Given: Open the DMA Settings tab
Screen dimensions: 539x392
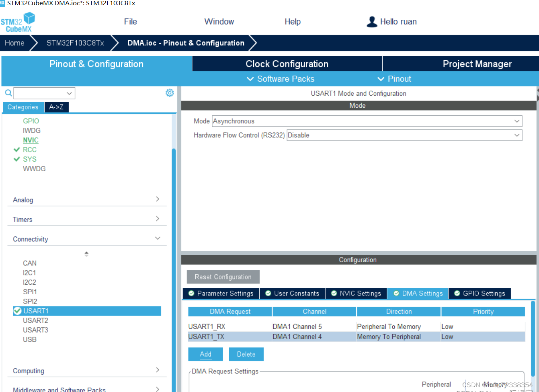Looking at the screenshot, I should [x=418, y=293].
